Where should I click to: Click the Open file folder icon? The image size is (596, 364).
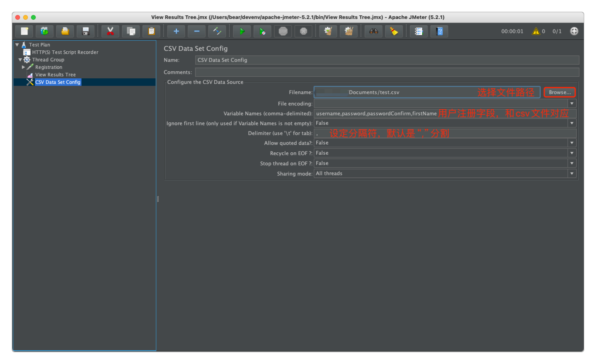pos(65,31)
